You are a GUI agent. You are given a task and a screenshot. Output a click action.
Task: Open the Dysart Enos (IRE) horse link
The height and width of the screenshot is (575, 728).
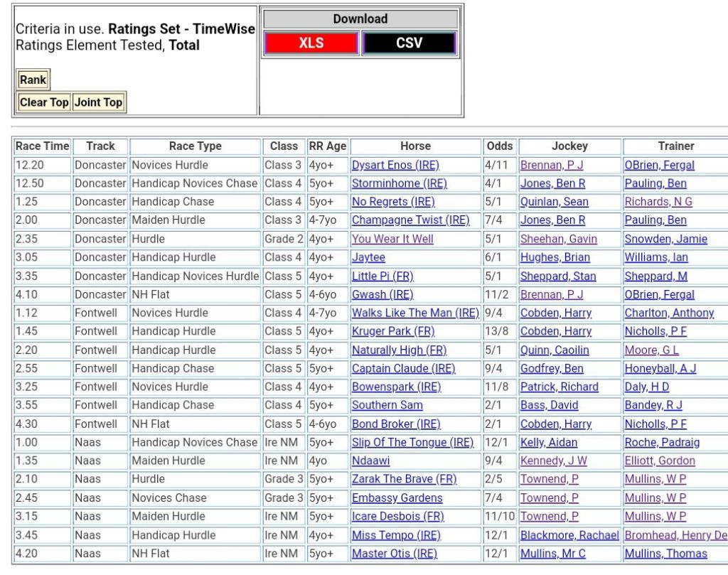click(395, 165)
